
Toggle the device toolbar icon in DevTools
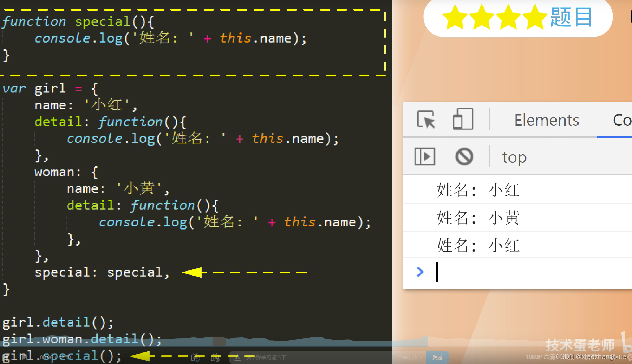click(463, 119)
